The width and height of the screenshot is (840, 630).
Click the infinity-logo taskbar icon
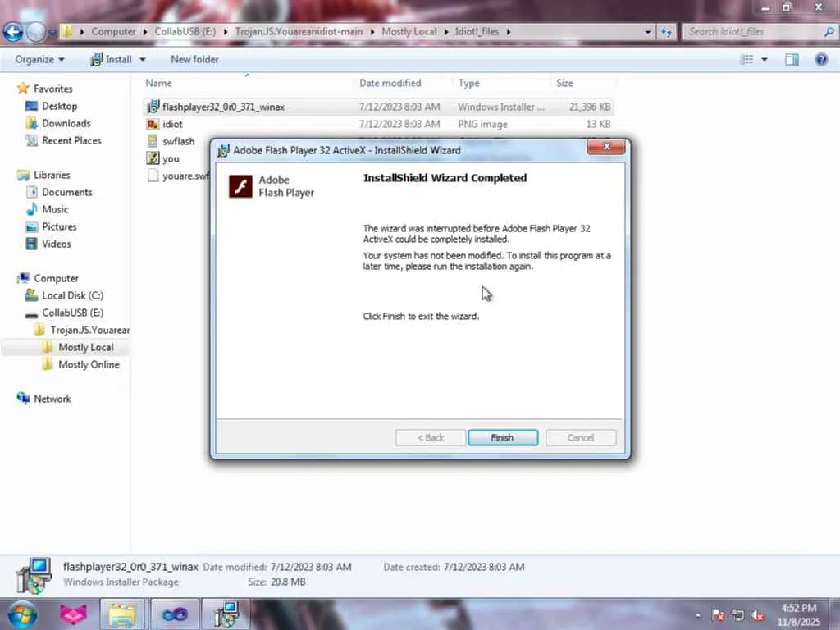pos(175,614)
